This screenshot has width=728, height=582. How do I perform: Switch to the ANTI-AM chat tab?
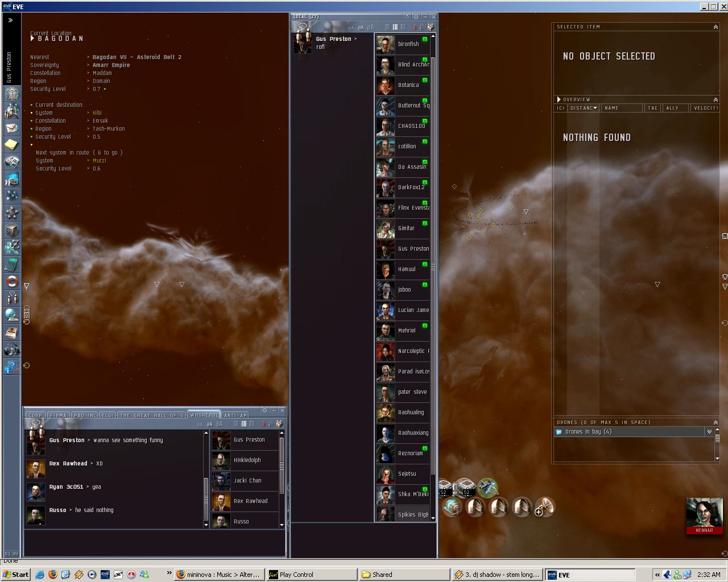tap(235, 415)
